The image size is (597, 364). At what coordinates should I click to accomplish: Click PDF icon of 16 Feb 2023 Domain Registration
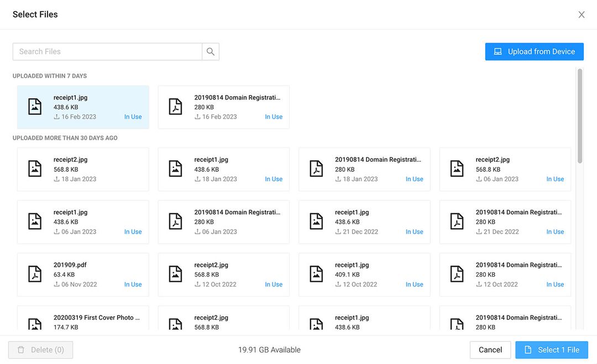(176, 107)
